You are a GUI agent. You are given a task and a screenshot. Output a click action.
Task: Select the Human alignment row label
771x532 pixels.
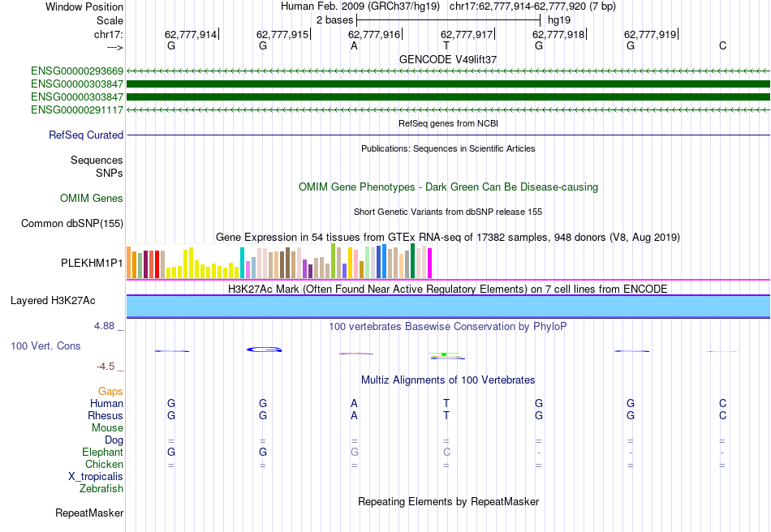pos(106,404)
